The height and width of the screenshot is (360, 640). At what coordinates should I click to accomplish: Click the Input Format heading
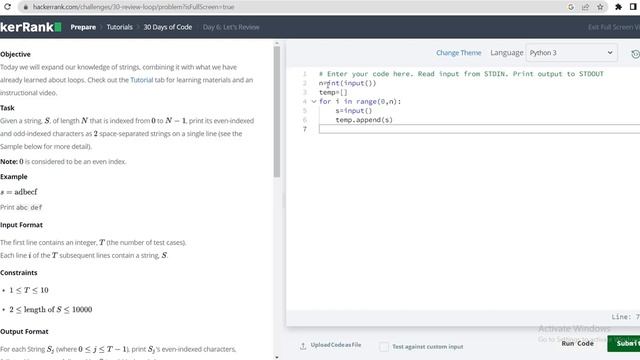(21, 225)
